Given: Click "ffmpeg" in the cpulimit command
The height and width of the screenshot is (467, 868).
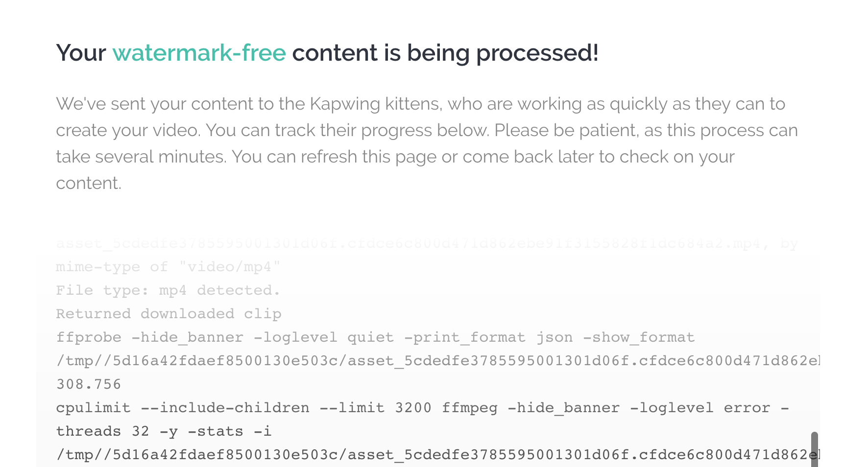Looking at the screenshot, I should click(469, 408).
